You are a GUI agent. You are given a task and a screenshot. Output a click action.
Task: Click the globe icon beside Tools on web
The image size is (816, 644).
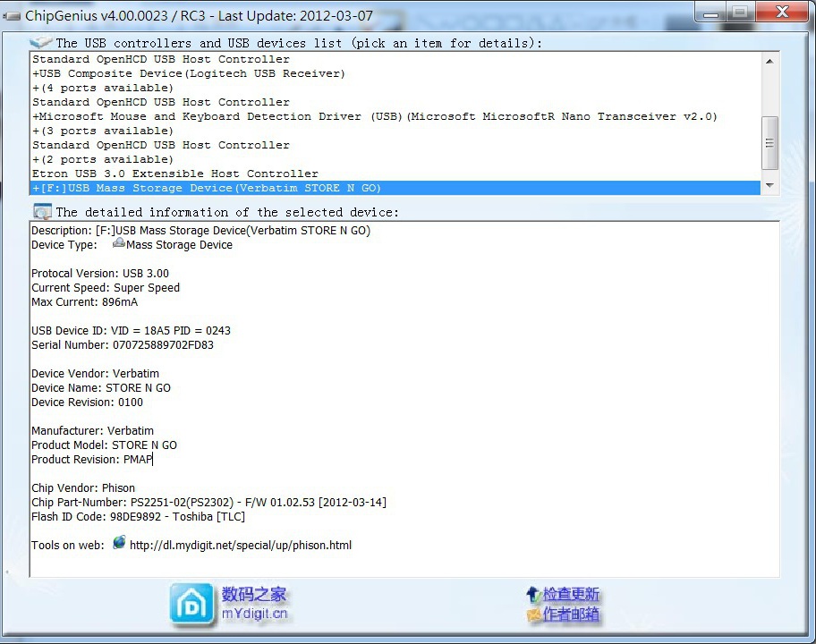click(119, 543)
